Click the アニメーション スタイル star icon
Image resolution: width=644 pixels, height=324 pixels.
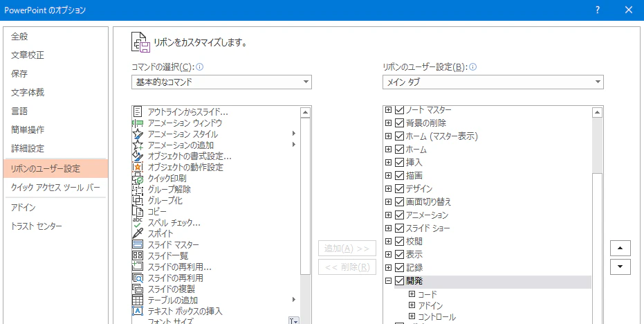tap(138, 134)
